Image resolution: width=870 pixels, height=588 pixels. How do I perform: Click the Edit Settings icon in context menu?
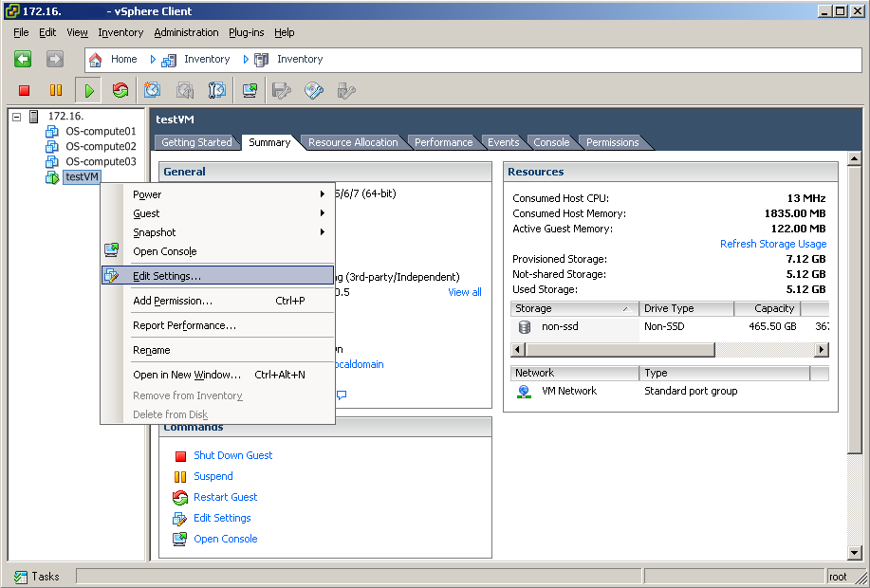coord(112,275)
